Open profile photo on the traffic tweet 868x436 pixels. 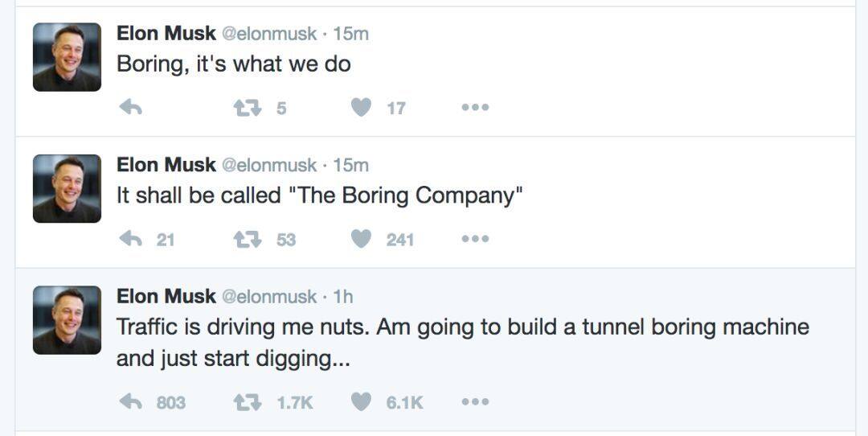[x=67, y=320]
